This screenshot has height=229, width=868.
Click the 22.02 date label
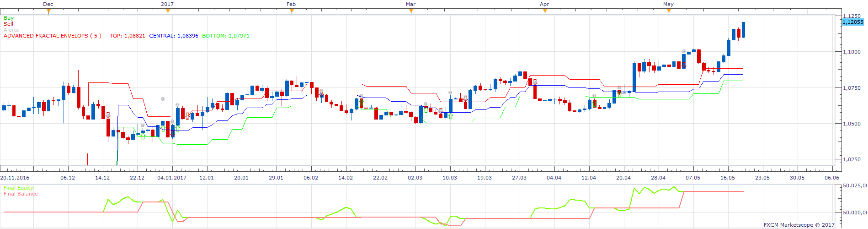click(x=380, y=178)
